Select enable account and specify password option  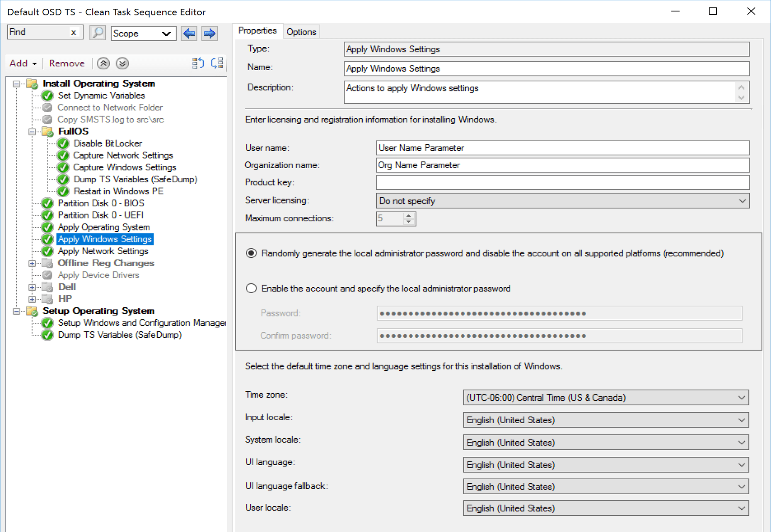click(x=251, y=288)
